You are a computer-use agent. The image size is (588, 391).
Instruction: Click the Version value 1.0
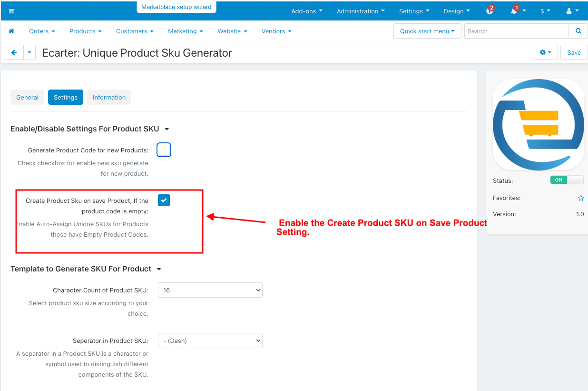[580, 214]
